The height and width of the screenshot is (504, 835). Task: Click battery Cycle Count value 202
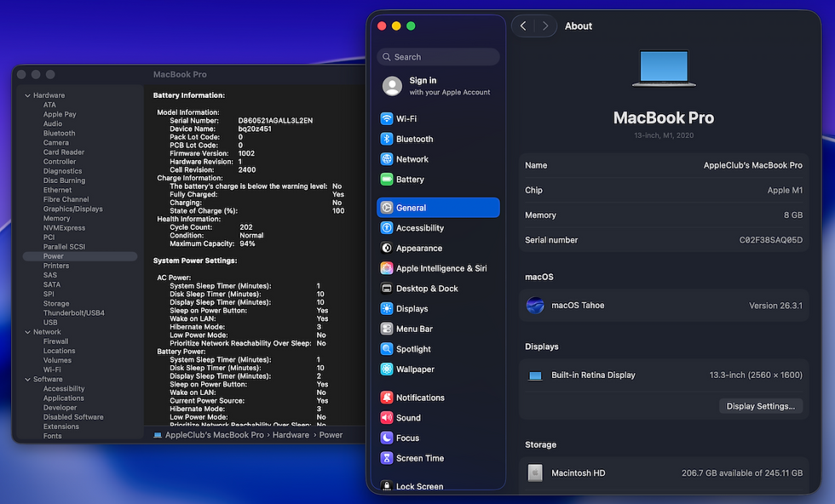click(246, 227)
